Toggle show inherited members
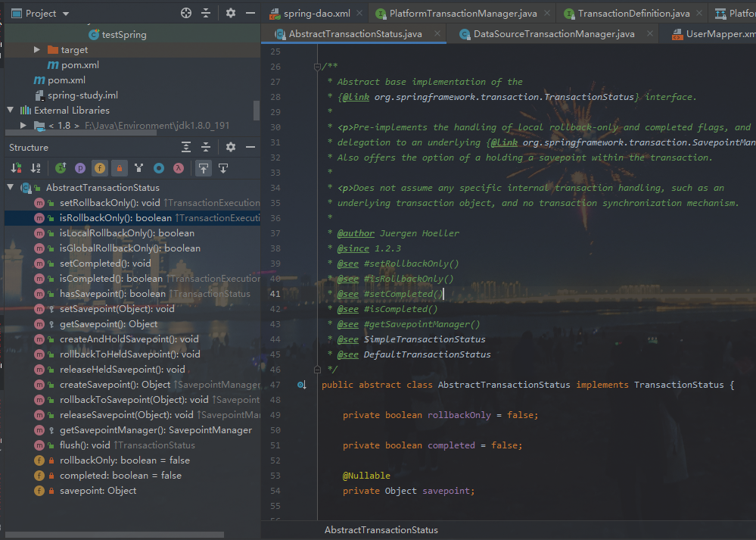This screenshot has width=756, height=540. click(61, 168)
